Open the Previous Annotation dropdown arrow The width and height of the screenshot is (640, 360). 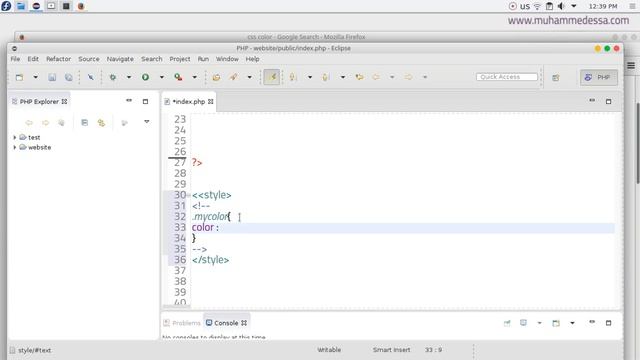(x=343, y=77)
